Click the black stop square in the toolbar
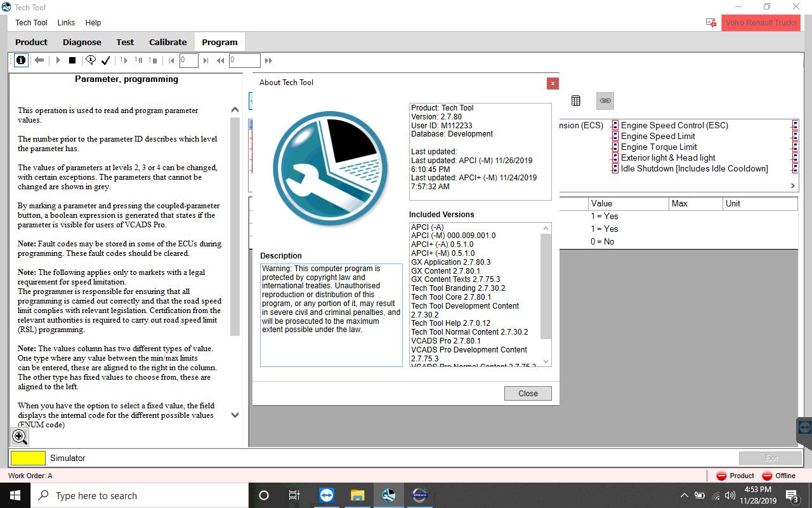 [x=72, y=60]
